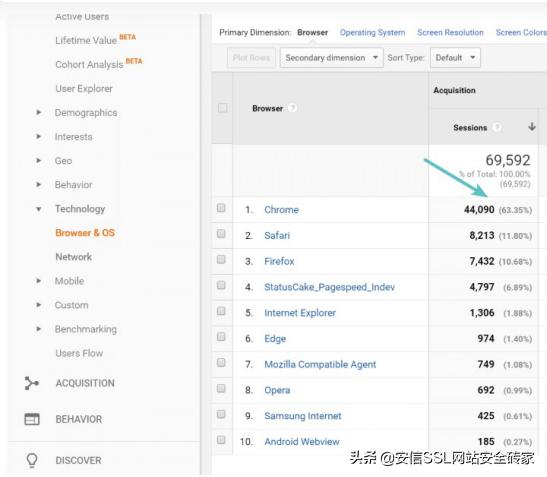Open the Safari browser link
The height and width of the screenshot is (477, 547).
click(277, 236)
